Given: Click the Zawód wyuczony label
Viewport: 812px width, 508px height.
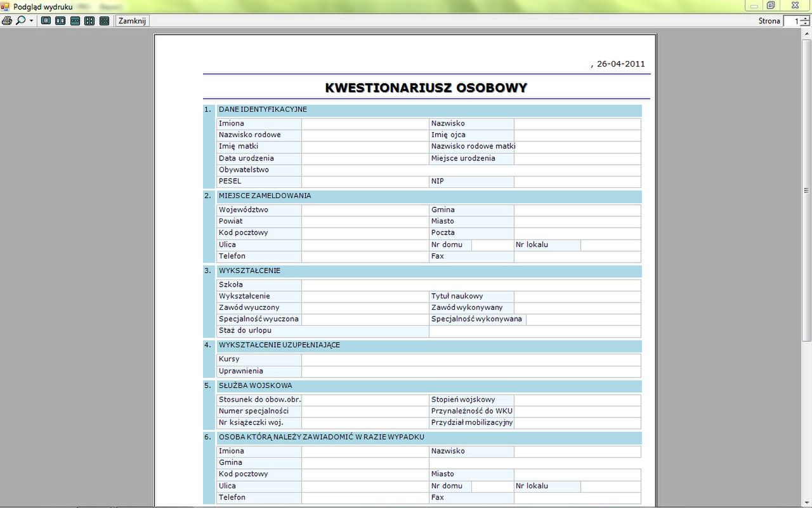Looking at the screenshot, I should click(x=249, y=307).
